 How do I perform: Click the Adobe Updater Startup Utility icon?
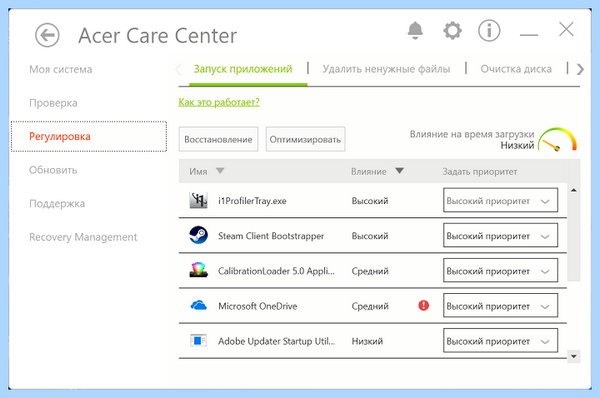(199, 340)
